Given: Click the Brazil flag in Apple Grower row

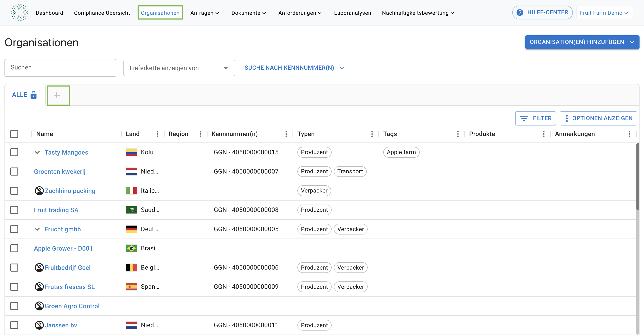Looking at the screenshot, I should pyautogui.click(x=131, y=248).
